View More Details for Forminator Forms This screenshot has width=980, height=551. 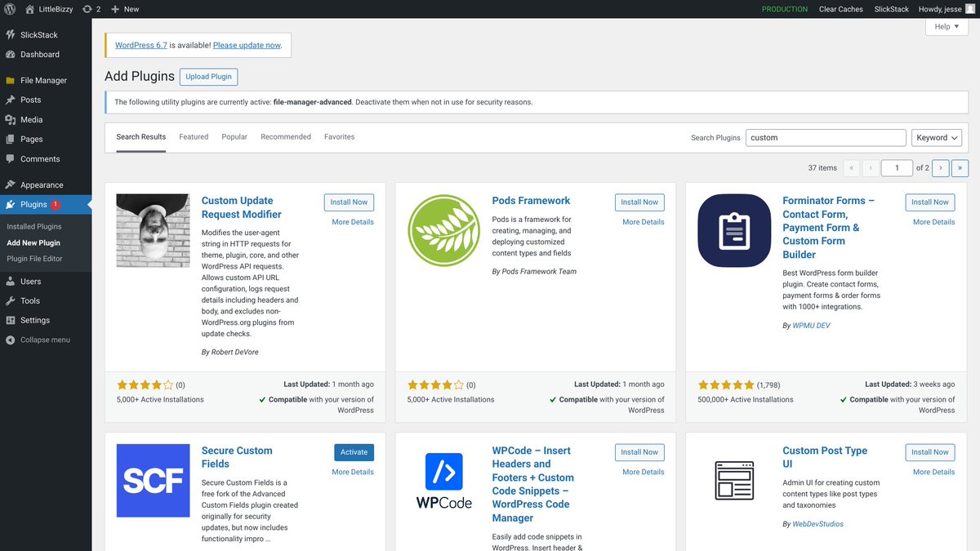coord(934,222)
